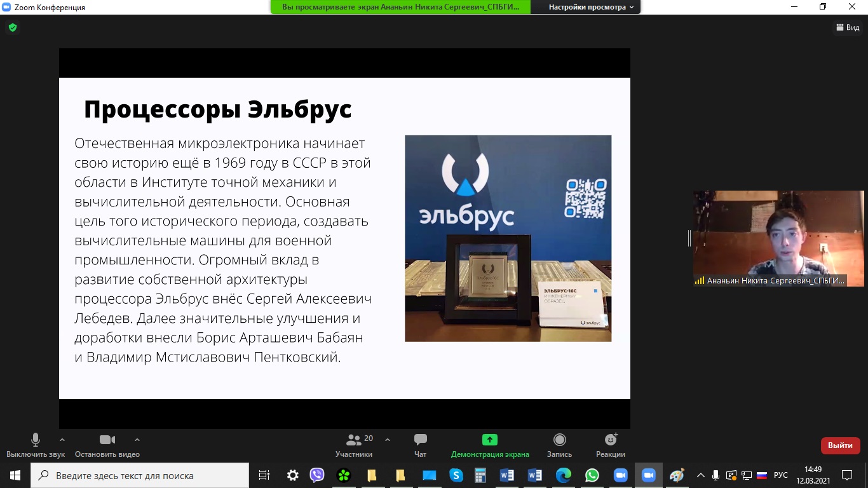Launch Skype from the taskbar
Image resolution: width=868 pixels, height=488 pixels.
click(456, 475)
